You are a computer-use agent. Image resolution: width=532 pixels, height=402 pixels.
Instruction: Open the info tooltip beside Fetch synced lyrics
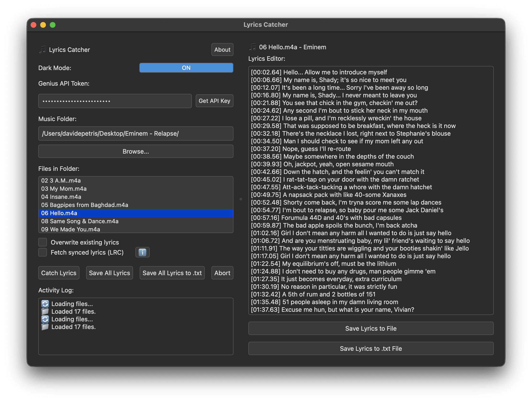coord(142,252)
